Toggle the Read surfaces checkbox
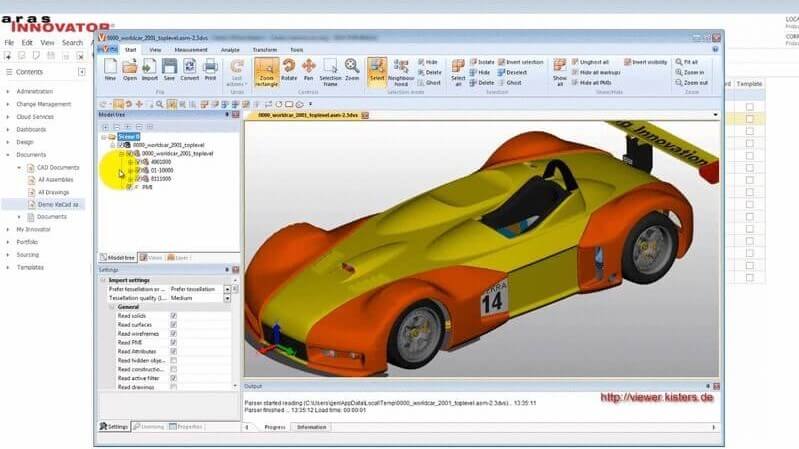 tap(173, 325)
